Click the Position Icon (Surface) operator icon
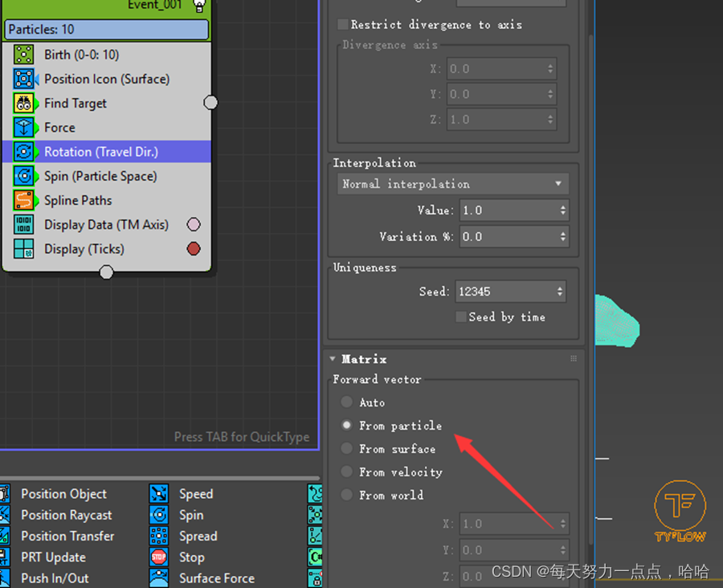Image resolution: width=723 pixels, height=588 pixels. point(23,79)
